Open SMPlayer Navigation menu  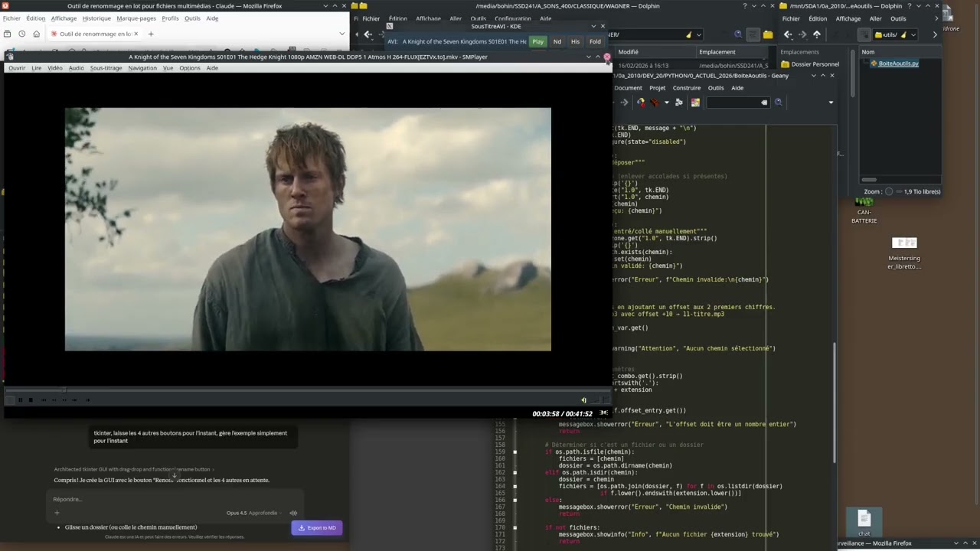[142, 68]
